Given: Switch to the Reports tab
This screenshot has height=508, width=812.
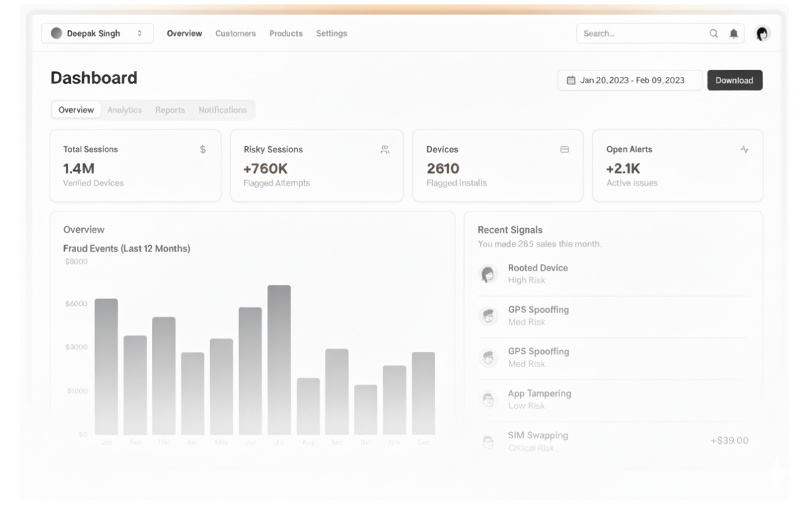Looking at the screenshot, I should click(x=170, y=110).
